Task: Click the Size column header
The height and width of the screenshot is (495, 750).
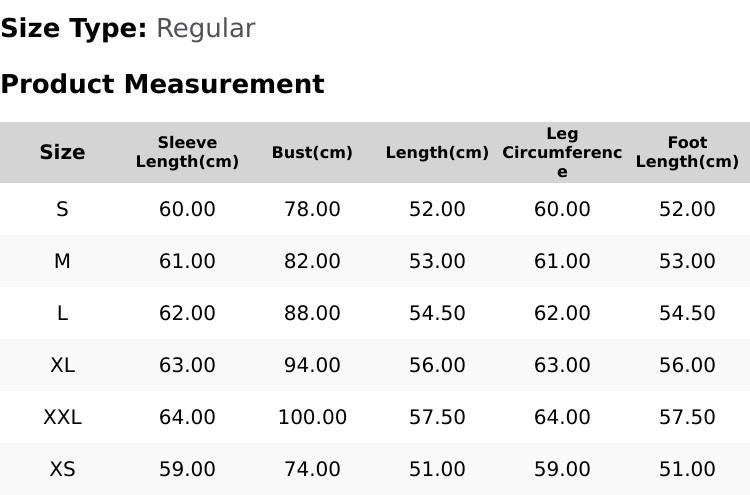Action: (62, 152)
